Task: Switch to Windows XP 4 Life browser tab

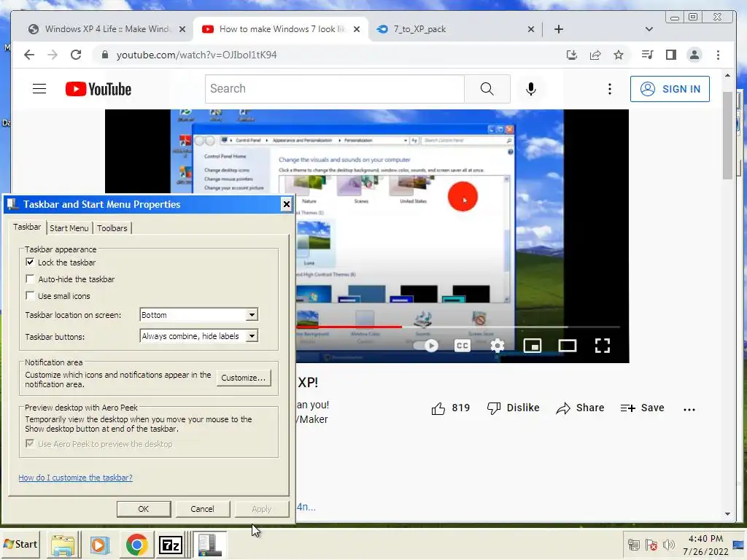Action: click(107, 29)
